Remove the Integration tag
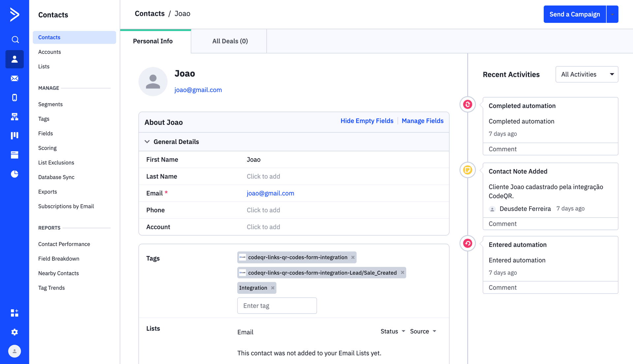This screenshot has height=364, width=633. (273, 288)
